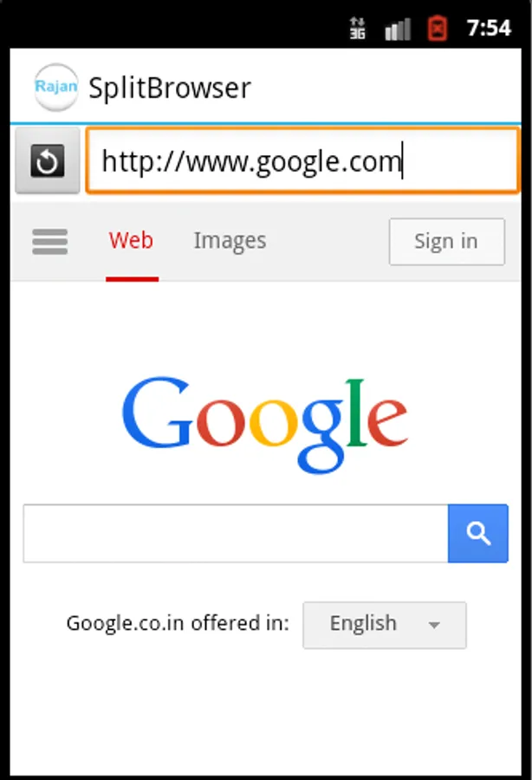Click the 'Google.co.in offered in:' label
The image size is (532, 780).
click(178, 623)
